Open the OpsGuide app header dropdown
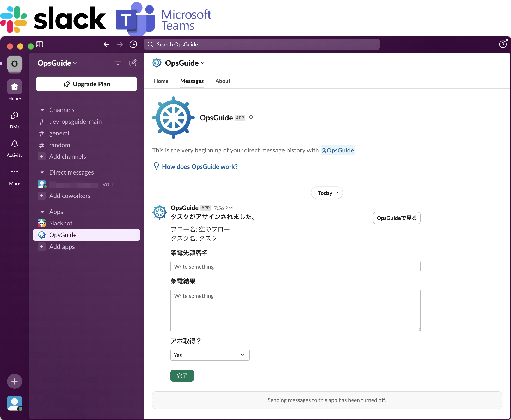Screen dimensions: 511x420 tap(185, 63)
